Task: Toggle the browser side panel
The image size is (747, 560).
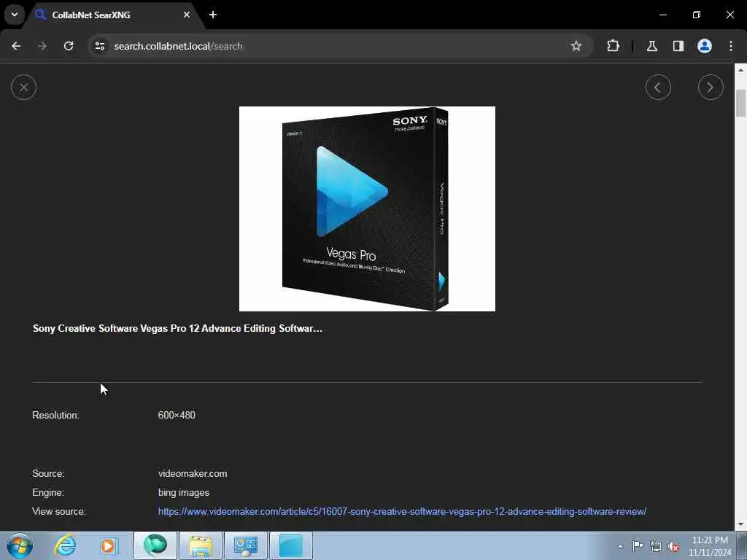Action: [x=678, y=46]
